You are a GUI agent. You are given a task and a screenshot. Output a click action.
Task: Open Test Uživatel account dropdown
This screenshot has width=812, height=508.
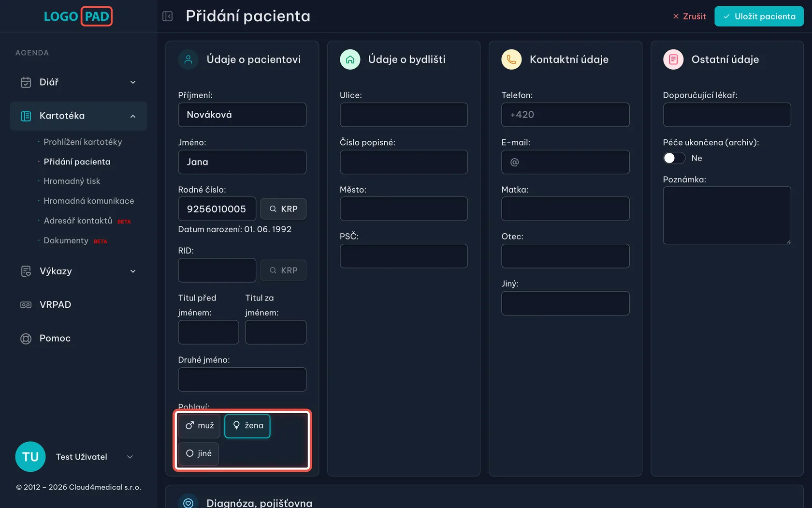(x=130, y=457)
